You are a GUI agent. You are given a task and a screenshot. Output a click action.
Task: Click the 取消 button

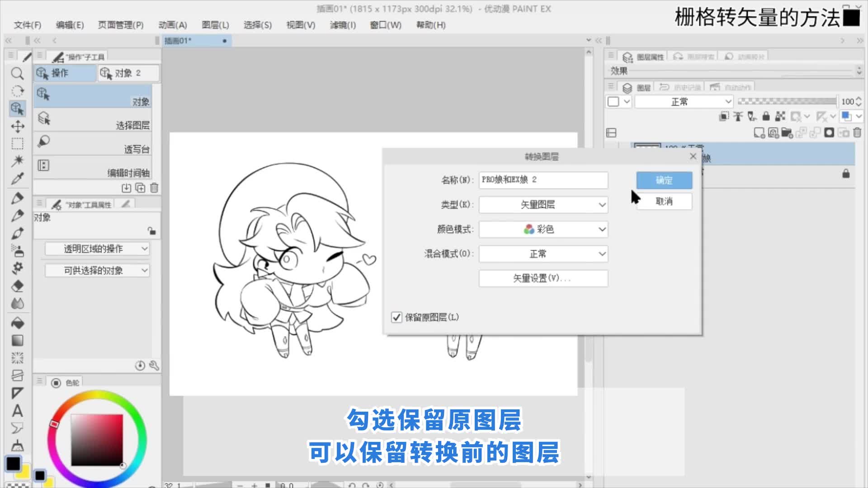(664, 201)
